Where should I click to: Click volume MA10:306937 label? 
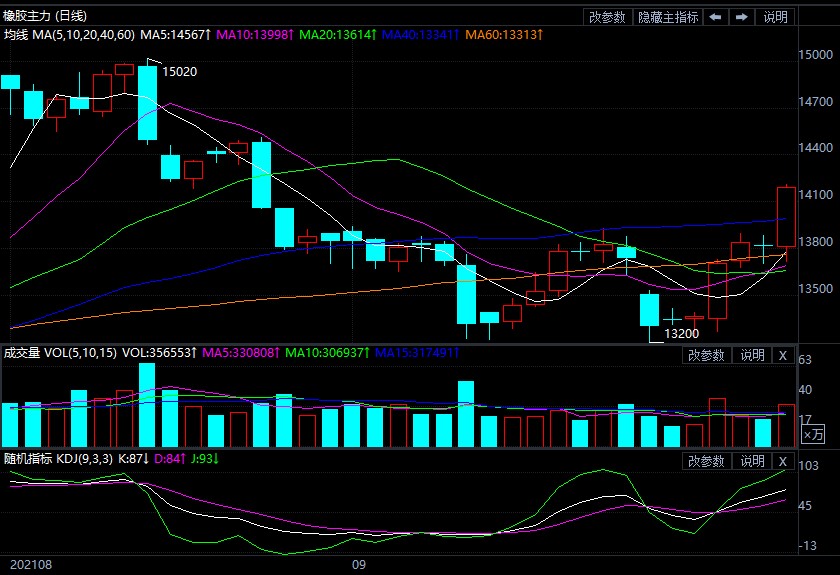pos(327,353)
